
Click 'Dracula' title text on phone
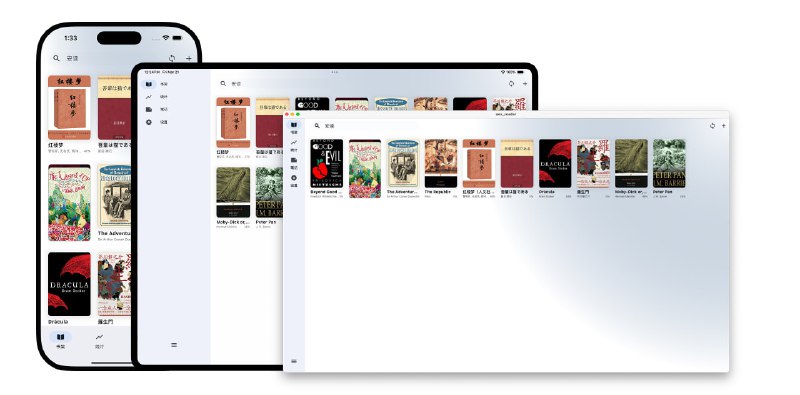coord(58,322)
